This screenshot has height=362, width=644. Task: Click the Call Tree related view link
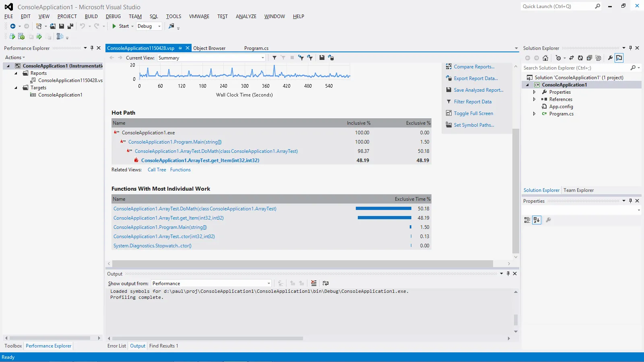[157, 170]
